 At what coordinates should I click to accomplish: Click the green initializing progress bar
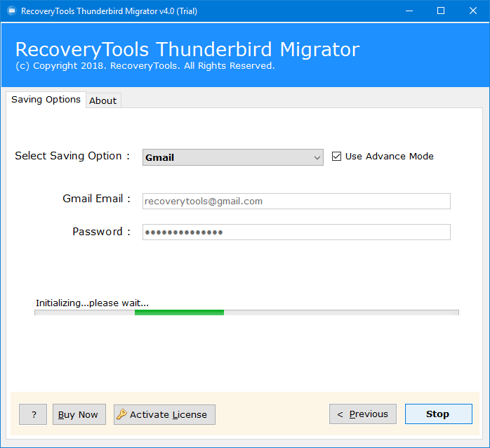pos(246,312)
